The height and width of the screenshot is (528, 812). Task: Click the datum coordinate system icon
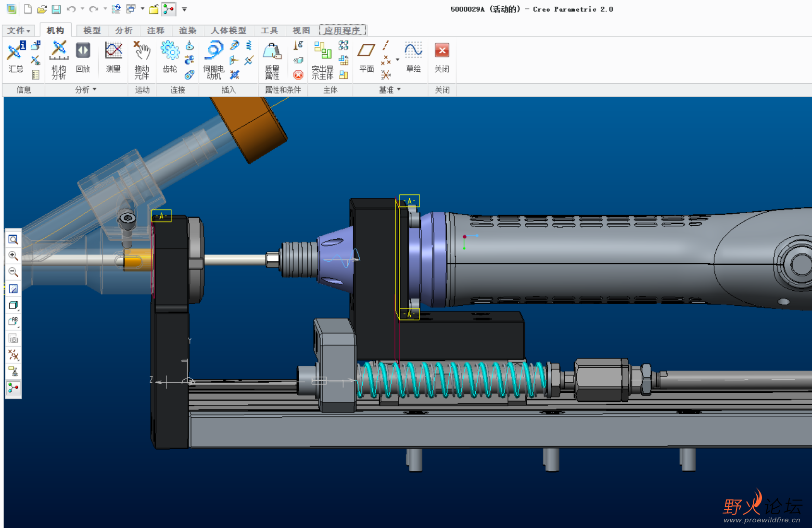[x=386, y=75]
